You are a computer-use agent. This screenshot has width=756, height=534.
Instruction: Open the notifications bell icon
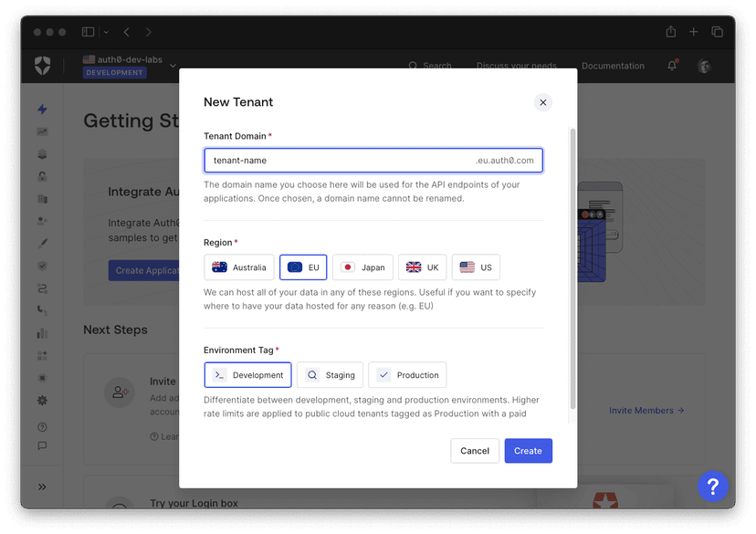coord(671,66)
